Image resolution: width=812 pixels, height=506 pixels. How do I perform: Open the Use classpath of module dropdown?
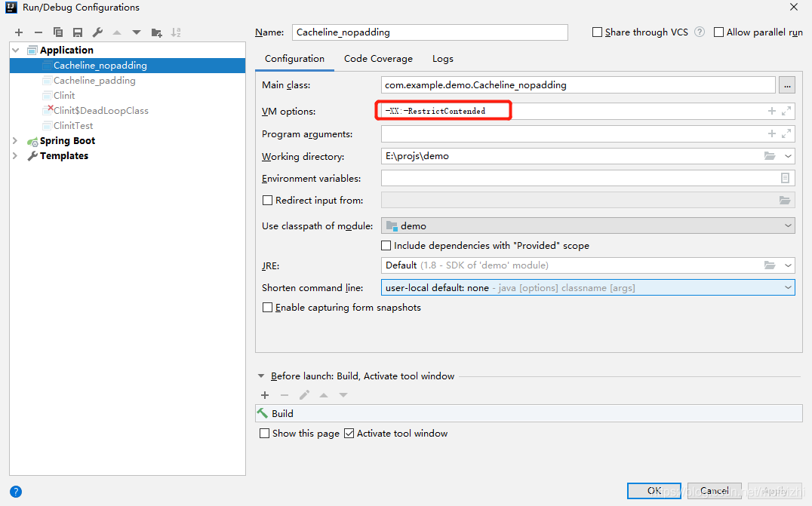pyautogui.click(x=788, y=225)
